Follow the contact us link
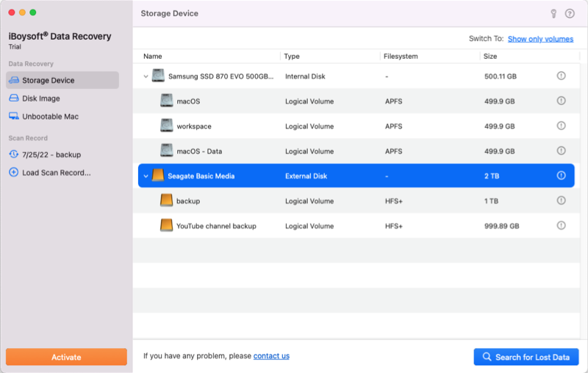 click(x=271, y=356)
